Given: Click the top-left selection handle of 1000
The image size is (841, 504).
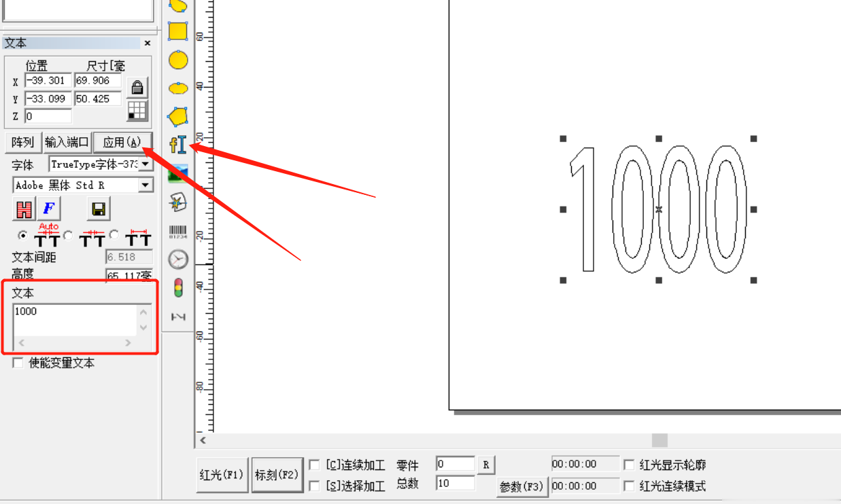Looking at the screenshot, I should point(563,139).
